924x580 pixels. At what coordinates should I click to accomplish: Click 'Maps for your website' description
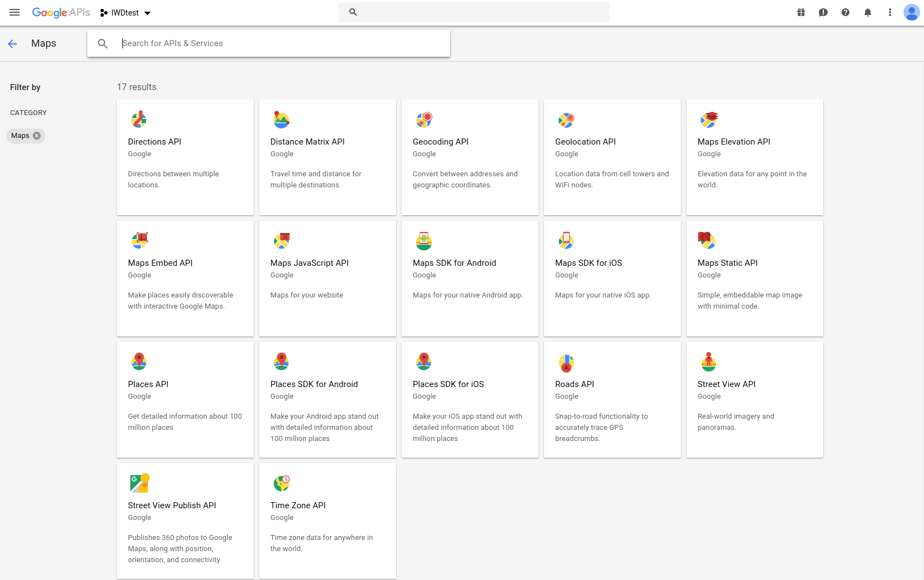[x=307, y=295]
